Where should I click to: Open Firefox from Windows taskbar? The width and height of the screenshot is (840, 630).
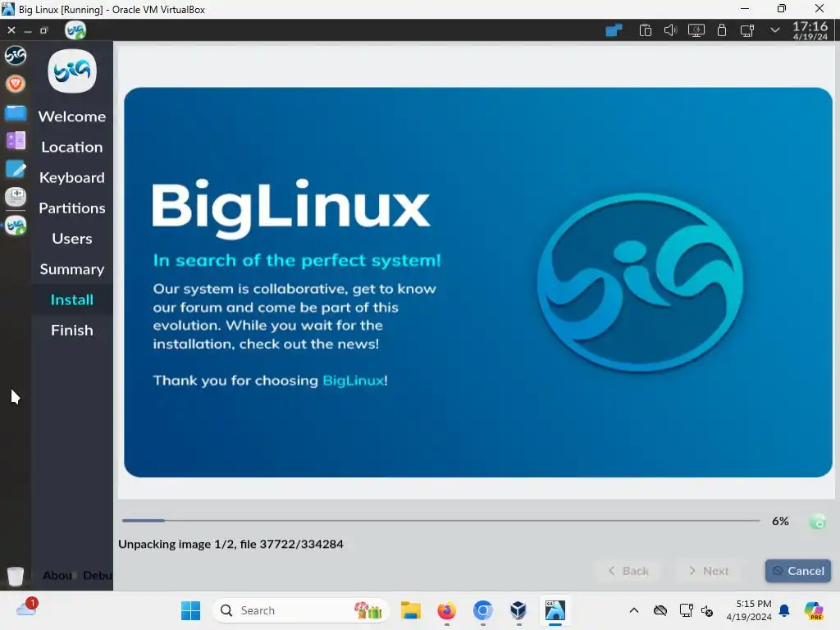point(446,610)
